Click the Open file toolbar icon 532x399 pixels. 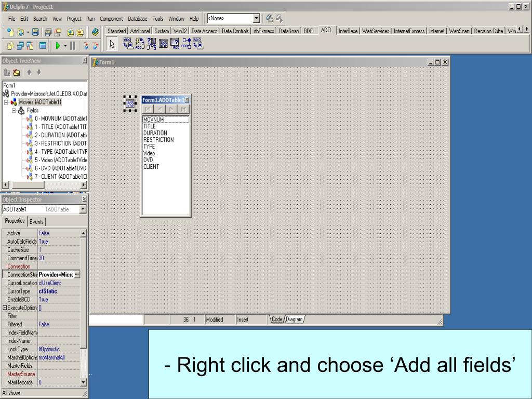[21, 32]
